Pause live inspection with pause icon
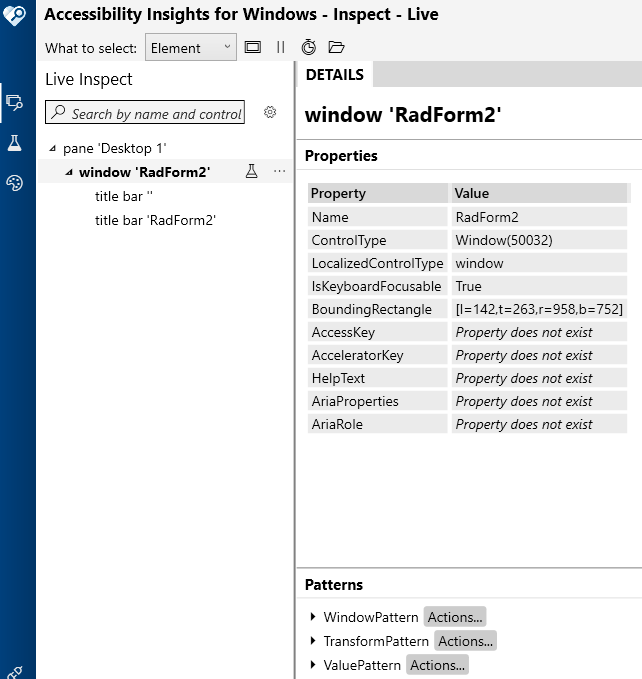Screen dimensions: 642x679 point(281,47)
